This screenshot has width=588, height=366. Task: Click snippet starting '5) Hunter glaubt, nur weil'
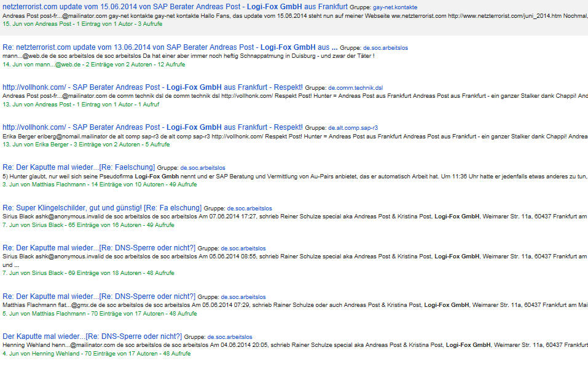tap(295, 177)
